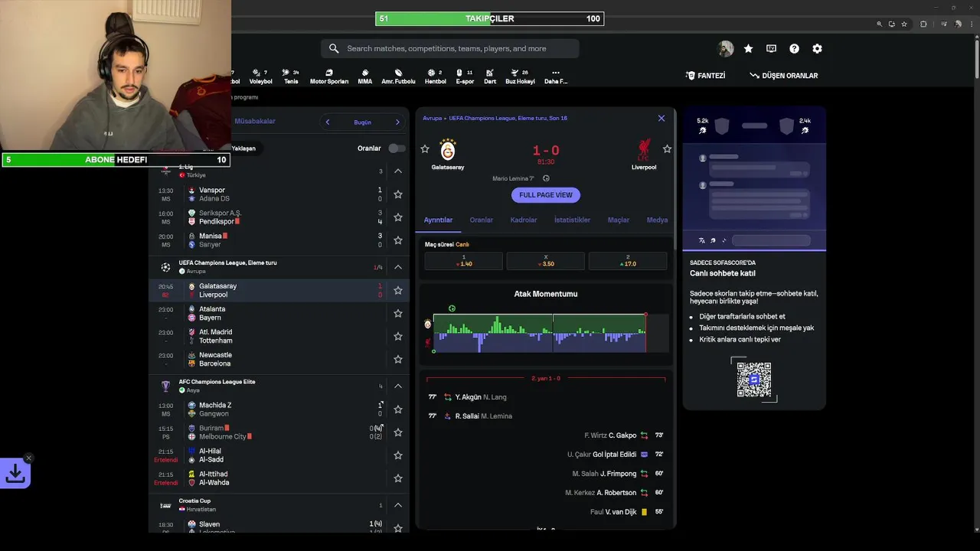
Task: Click the Liverpool crest in match header
Action: tap(644, 149)
